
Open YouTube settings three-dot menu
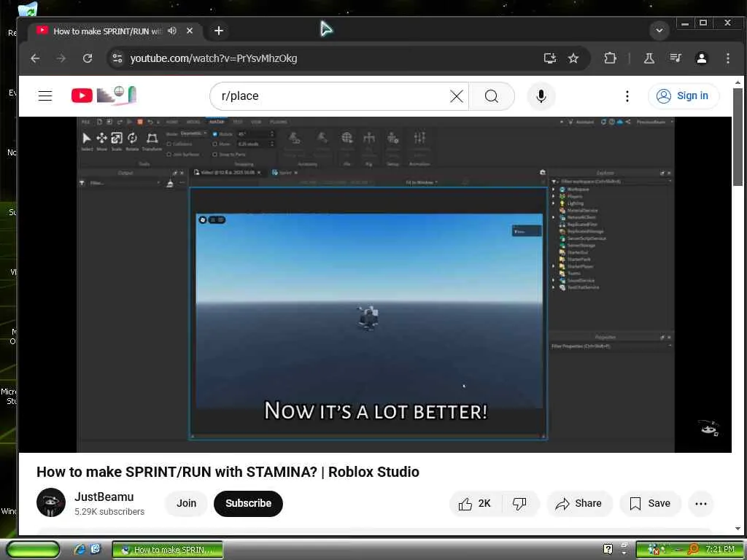pyautogui.click(x=627, y=96)
